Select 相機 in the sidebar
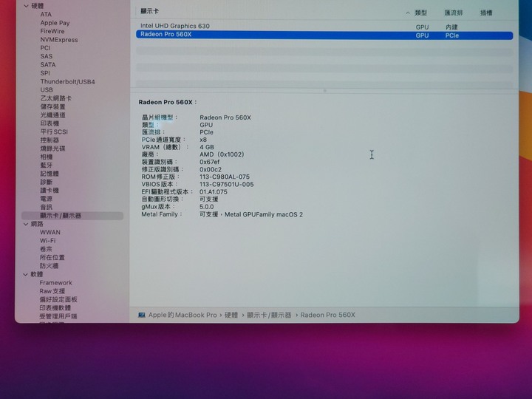This screenshot has width=532, height=399. click(47, 157)
